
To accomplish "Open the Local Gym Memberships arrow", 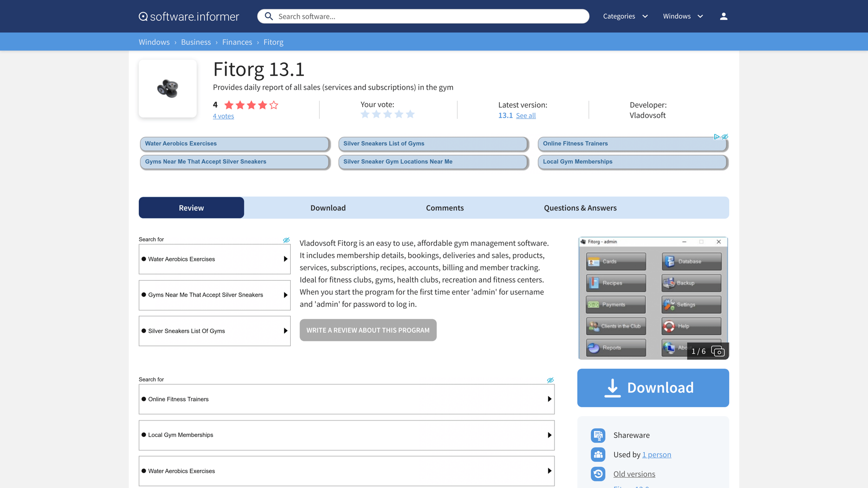I will click(x=549, y=435).
